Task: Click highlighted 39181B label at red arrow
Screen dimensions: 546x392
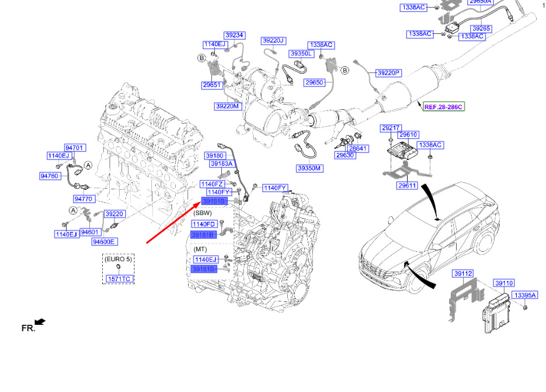Action: 214,201
